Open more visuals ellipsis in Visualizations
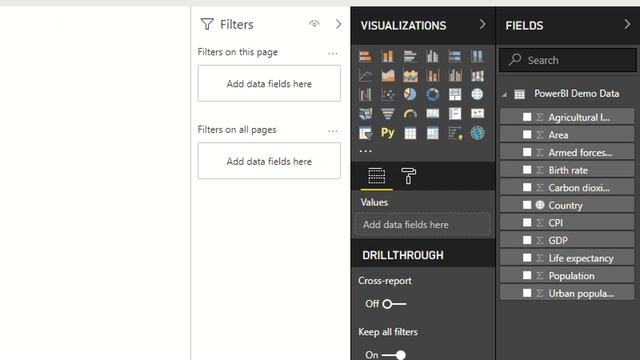 coord(365,151)
